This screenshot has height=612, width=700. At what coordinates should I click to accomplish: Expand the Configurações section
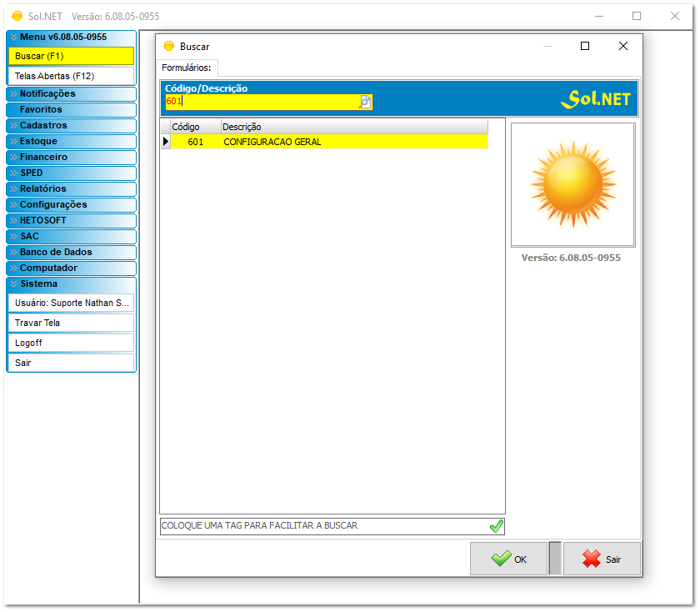coord(71,204)
